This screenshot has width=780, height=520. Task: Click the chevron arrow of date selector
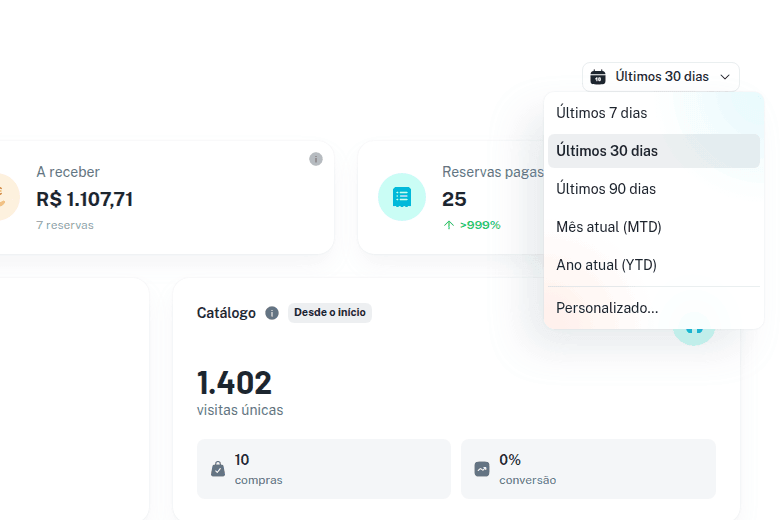pos(725,77)
